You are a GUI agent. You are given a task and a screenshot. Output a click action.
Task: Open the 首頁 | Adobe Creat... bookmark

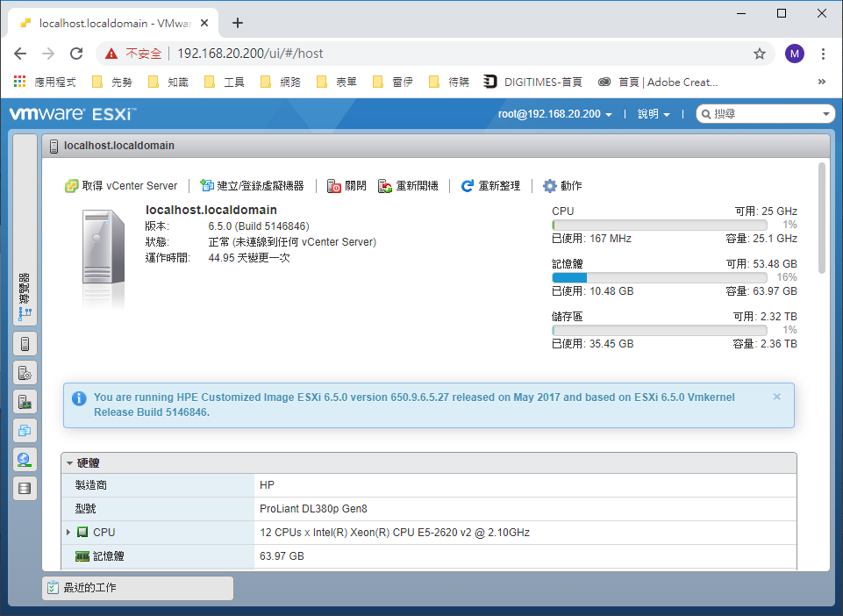[x=658, y=82]
